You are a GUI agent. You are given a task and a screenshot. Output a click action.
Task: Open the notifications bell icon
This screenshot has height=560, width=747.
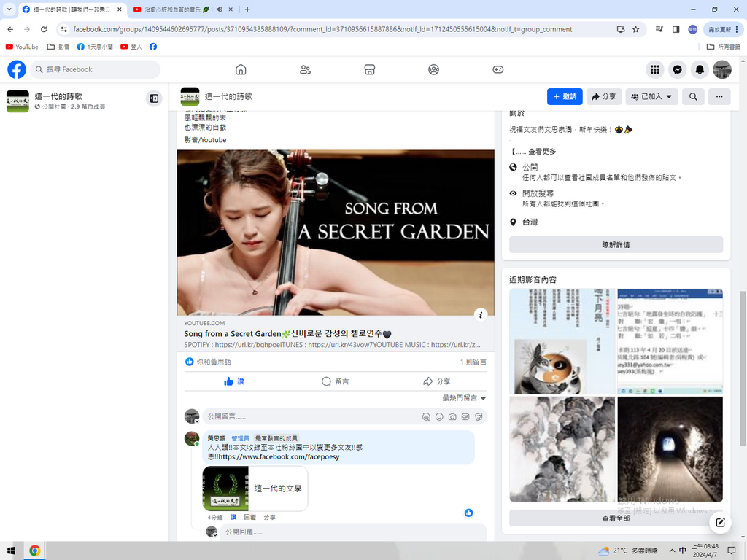pos(700,69)
